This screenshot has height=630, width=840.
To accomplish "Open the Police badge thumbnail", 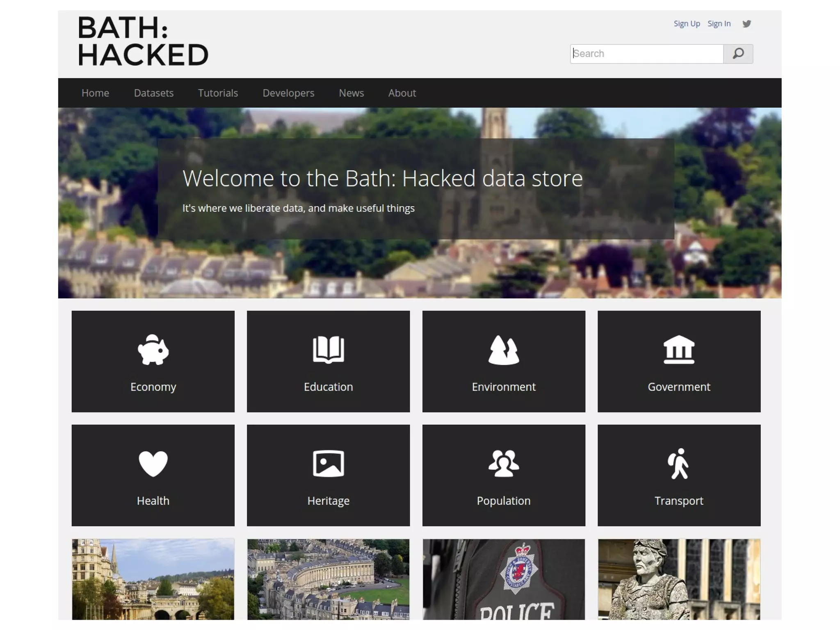I will coord(504,579).
